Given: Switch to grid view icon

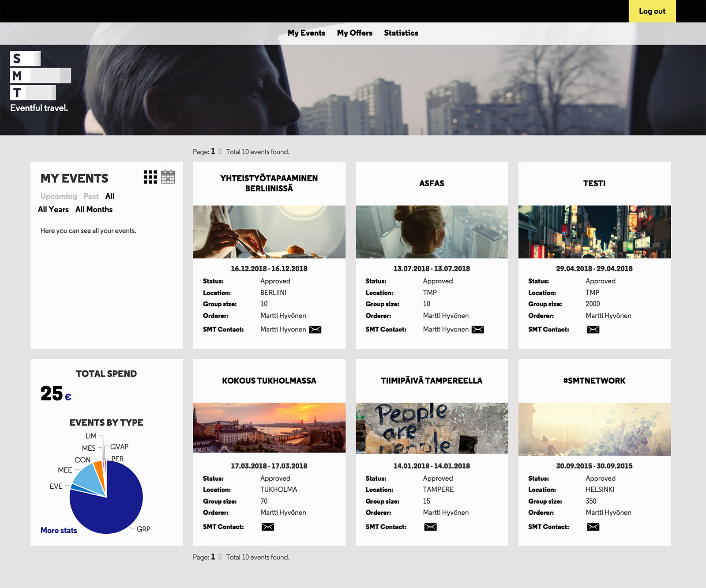Looking at the screenshot, I should click(150, 177).
